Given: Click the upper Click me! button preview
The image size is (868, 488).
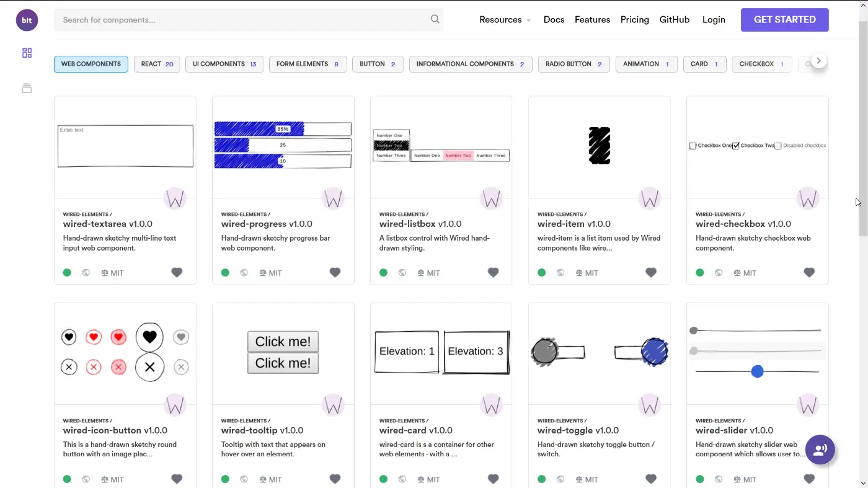Looking at the screenshot, I should pos(283,342).
